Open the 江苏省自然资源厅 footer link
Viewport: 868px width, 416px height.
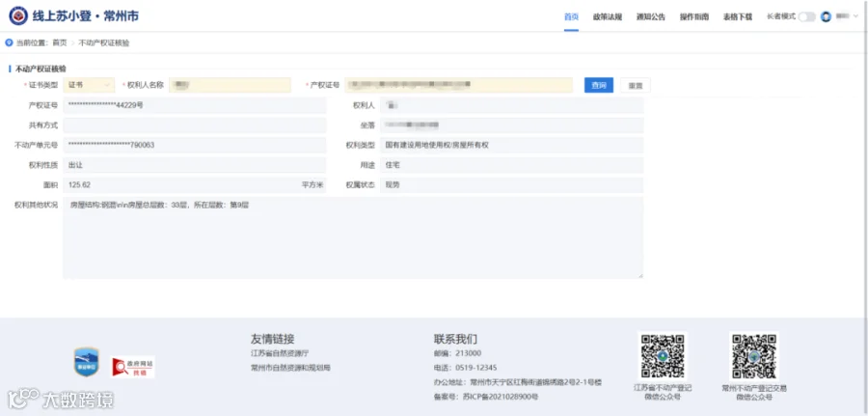280,353
